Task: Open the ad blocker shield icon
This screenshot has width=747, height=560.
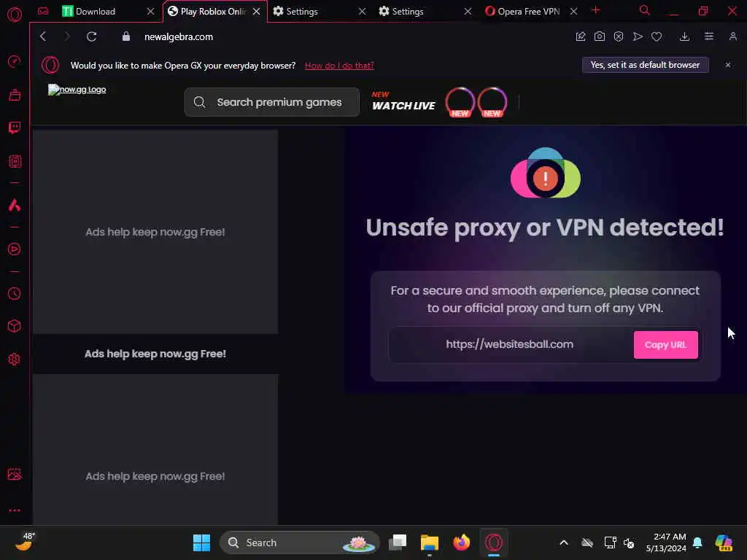Action: click(x=619, y=36)
